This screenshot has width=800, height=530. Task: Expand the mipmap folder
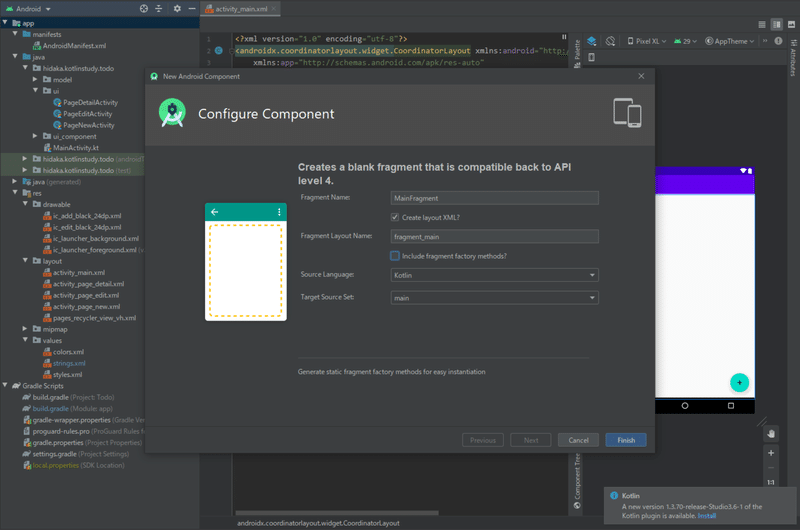[25, 329]
